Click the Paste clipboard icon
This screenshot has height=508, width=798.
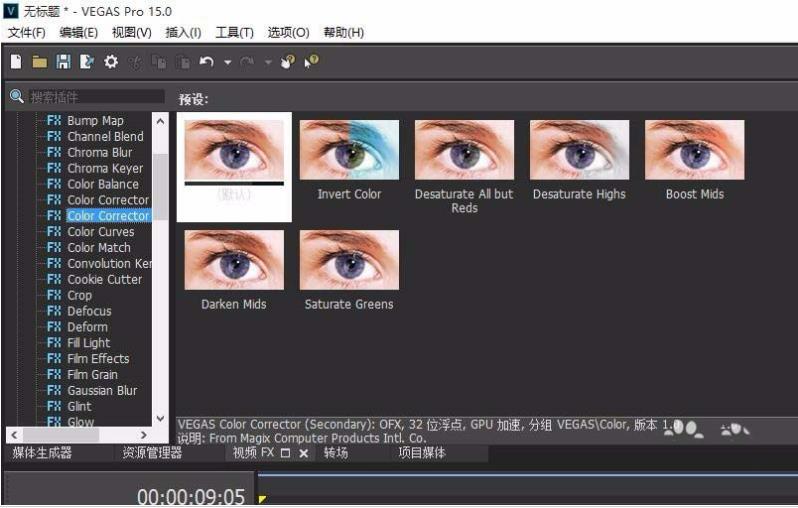[183, 63]
